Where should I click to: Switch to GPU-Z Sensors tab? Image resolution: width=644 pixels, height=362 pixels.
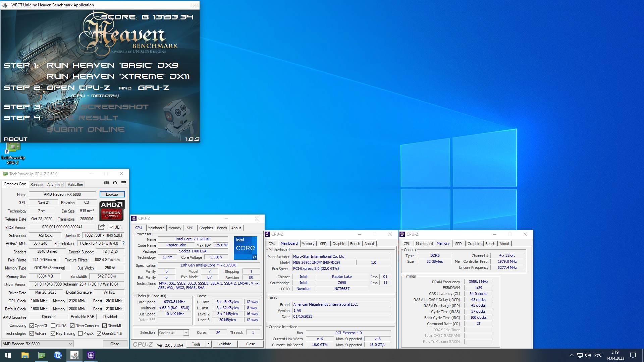click(37, 184)
